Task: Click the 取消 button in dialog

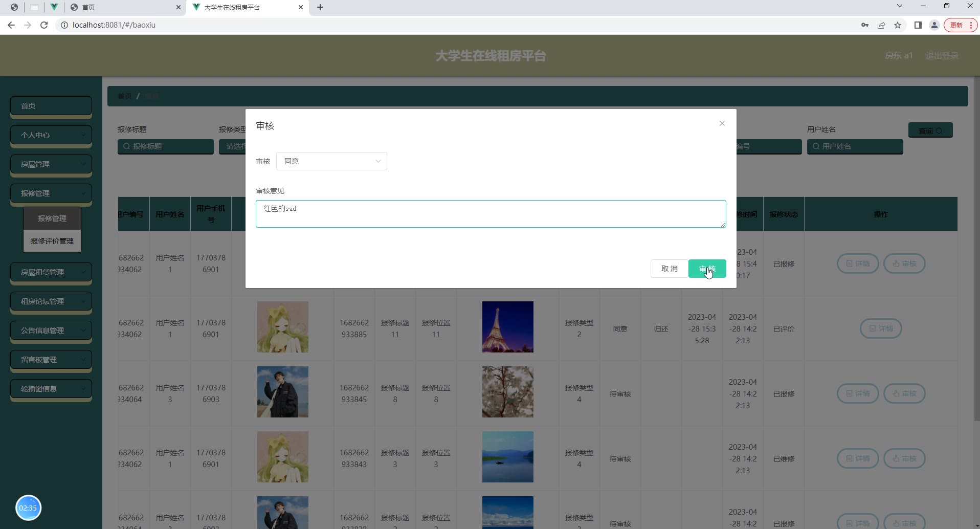Action: pos(669,269)
